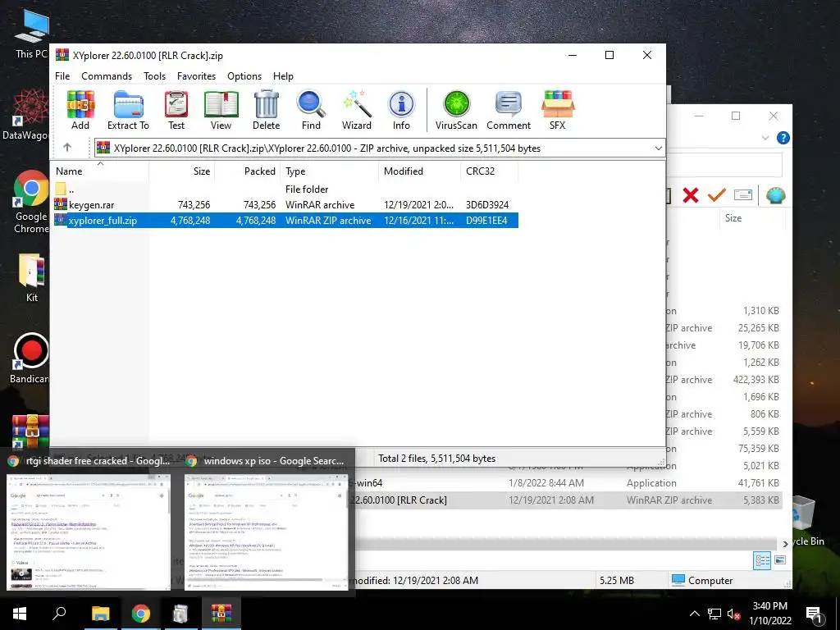Sort by the Packed column header
The image size is (840, 630).
[248, 171]
